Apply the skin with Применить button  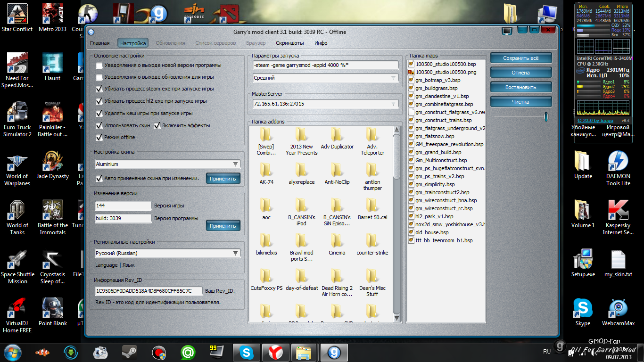tap(223, 179)
